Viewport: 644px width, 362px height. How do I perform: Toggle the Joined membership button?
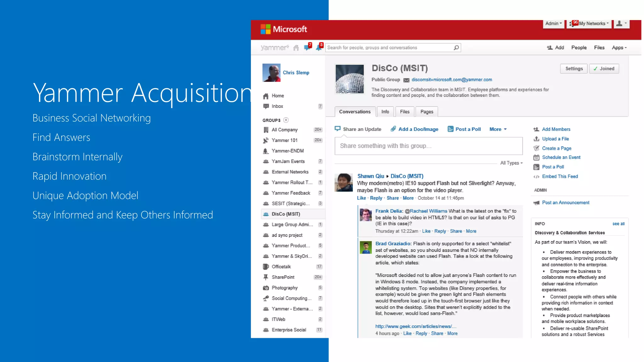[x=604, y=69]
